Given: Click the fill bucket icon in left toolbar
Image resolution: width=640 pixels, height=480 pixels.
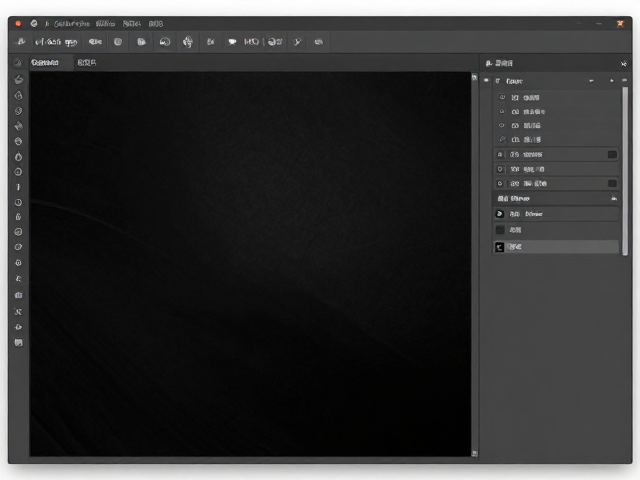Looking at the screenshot, I should point(18,126).
